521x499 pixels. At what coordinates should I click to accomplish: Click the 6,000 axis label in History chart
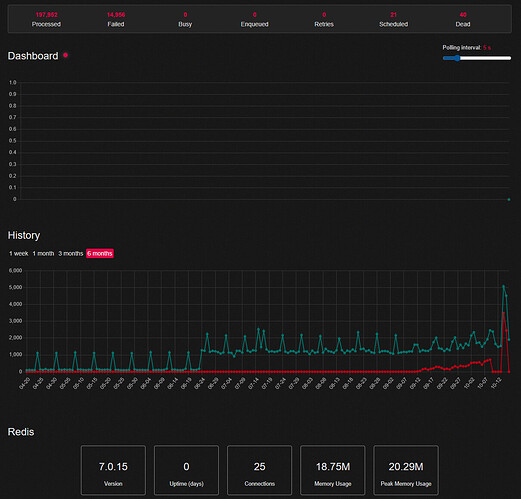(x=15, y=270)
